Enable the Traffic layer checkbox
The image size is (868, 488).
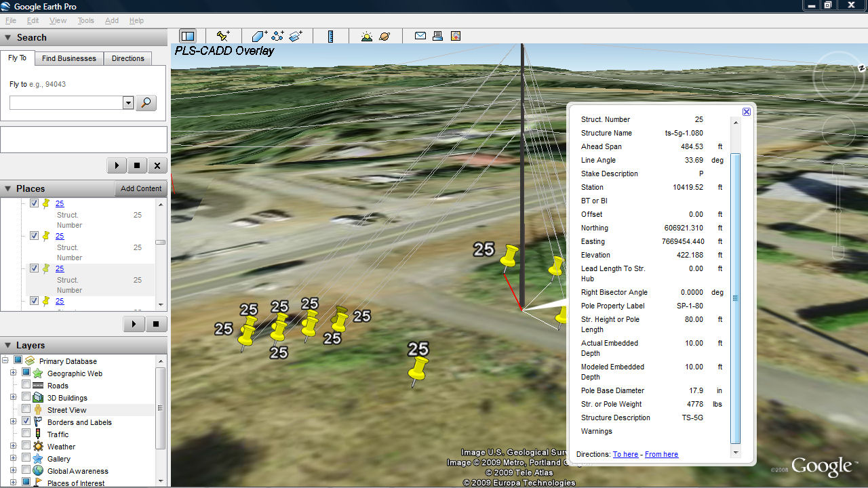[26, 434]
